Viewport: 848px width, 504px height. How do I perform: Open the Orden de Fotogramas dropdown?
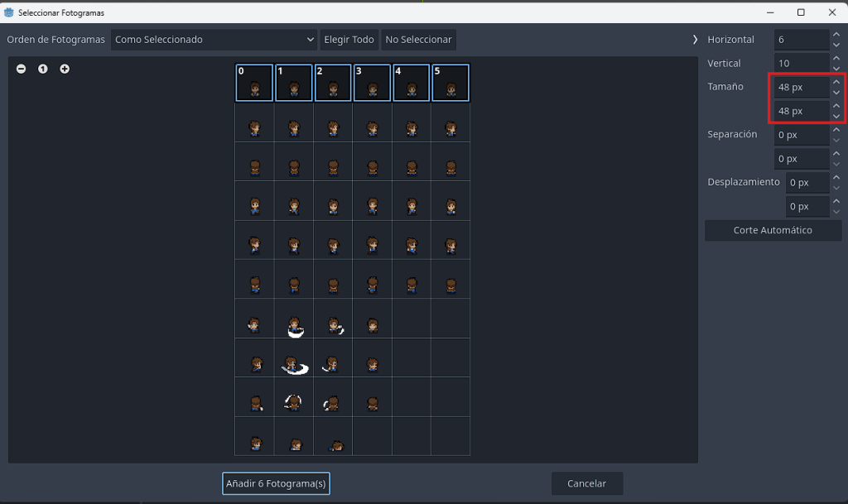pos(214,40)
